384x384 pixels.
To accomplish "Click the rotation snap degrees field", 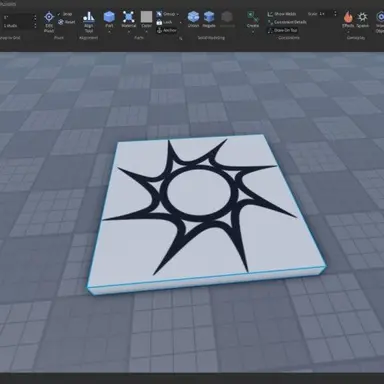I will tap(17, 17).
